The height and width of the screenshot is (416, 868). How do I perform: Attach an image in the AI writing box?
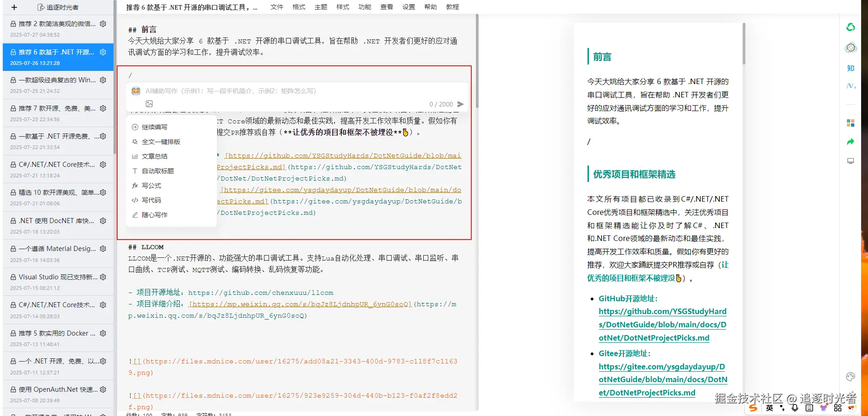tap(149, 104)
